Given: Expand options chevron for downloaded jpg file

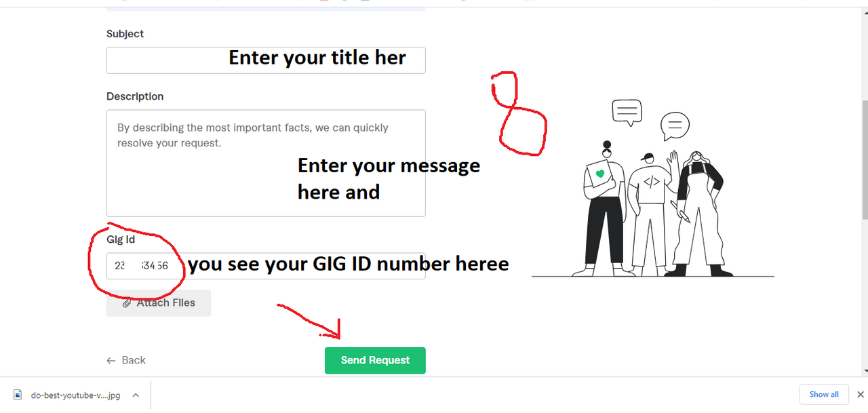Looking at the screenshot, I should (136, 395).
